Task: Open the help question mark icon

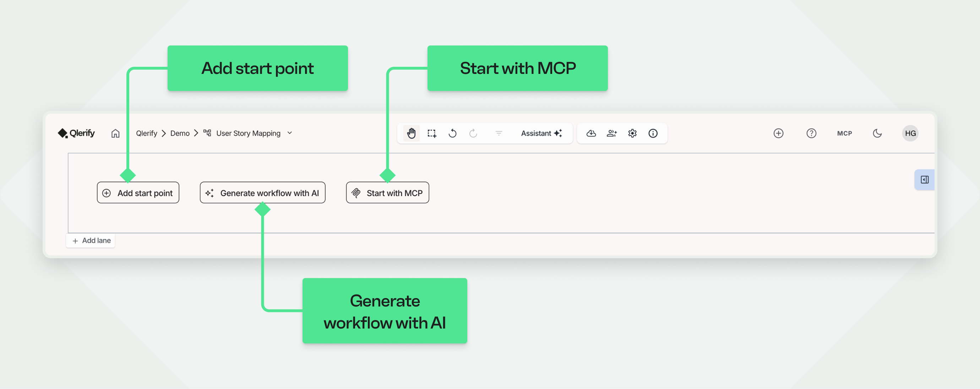Action: point(811,133)
